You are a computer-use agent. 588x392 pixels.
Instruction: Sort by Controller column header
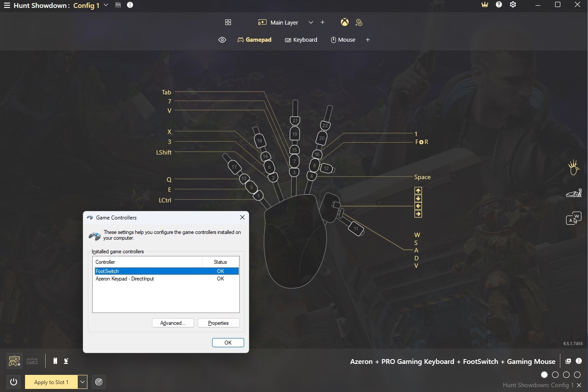(148, 262)
